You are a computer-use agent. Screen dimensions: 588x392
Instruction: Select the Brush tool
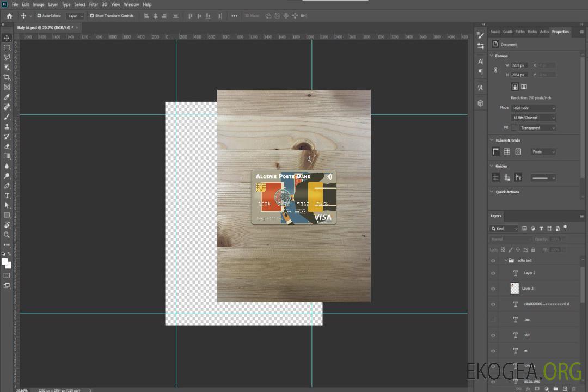[x=7, y=117]
